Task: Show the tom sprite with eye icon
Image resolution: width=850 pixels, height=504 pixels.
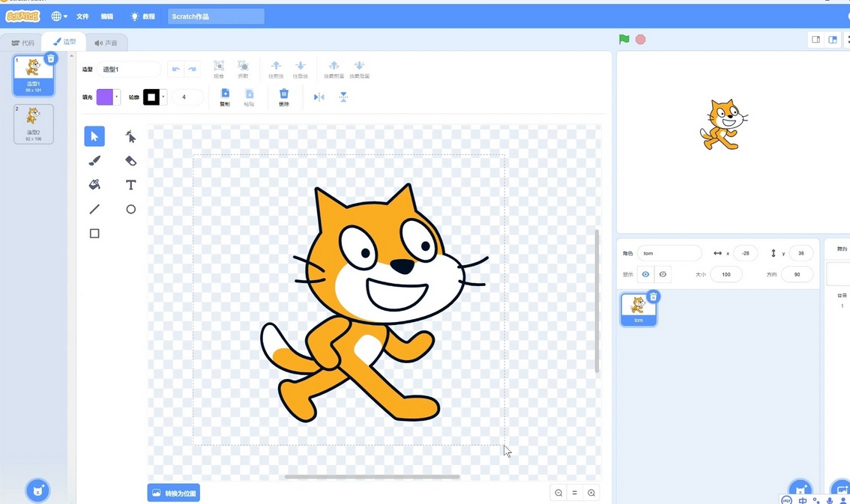Action: pyautogui.click(x=645, y=274)
